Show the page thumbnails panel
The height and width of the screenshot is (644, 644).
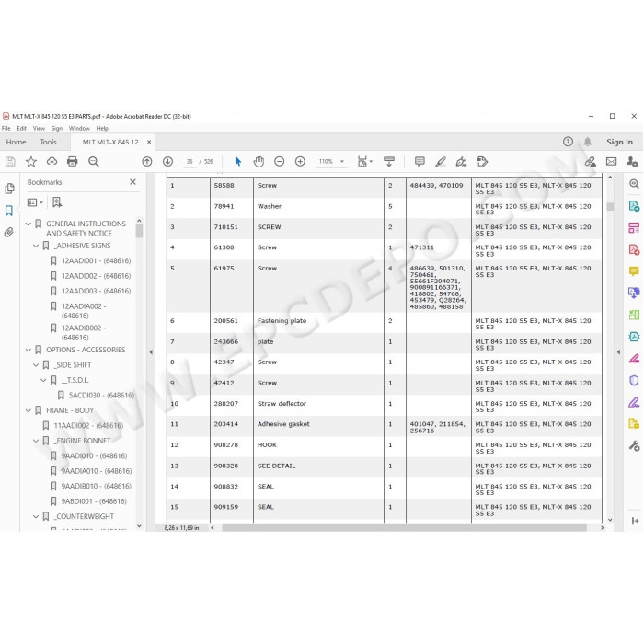click(x=9, y=189)
